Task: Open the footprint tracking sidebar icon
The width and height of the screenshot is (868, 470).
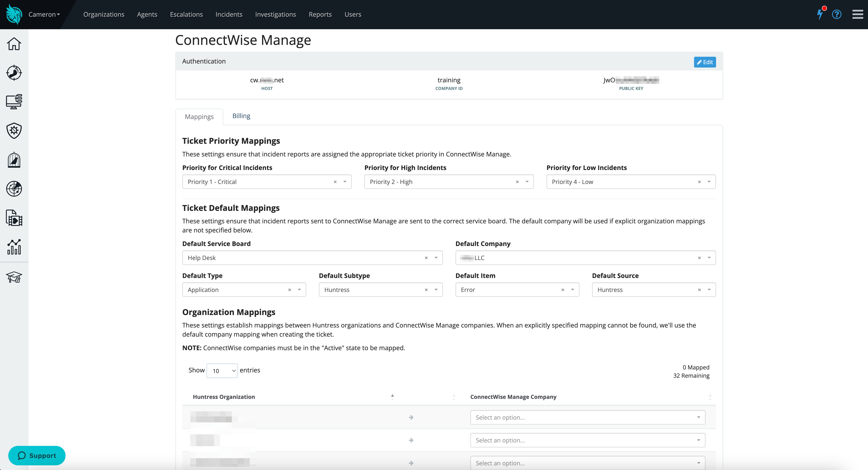Action: point(14,72)
